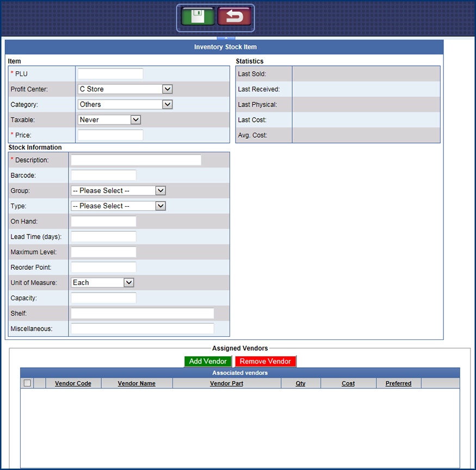Sort by Vendor Code column header
The height and width of the screenshot is (470, 476).
pos(73,384)
